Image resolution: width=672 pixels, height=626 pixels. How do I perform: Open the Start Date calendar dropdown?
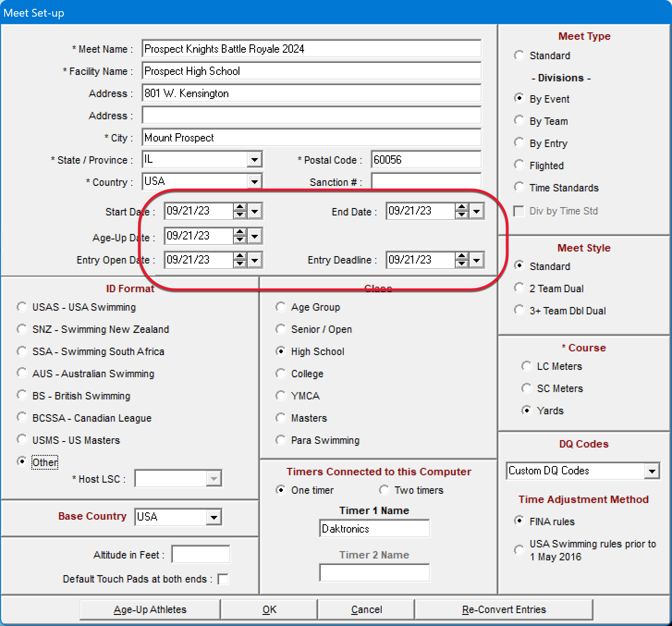[255, 211]
